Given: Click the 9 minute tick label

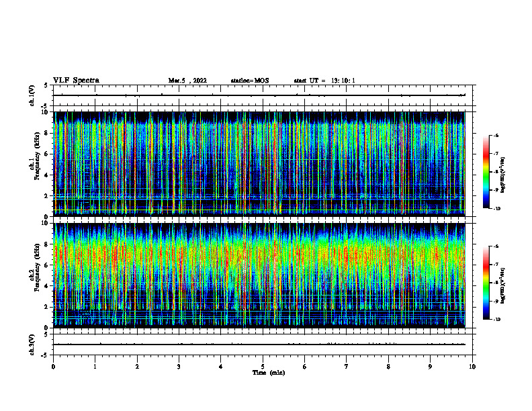Looking at the screenshot, I should (430, 367).
